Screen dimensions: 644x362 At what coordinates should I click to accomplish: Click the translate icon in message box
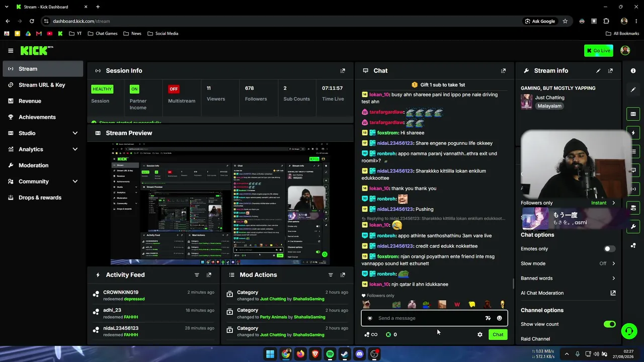(x=488, y=318)
